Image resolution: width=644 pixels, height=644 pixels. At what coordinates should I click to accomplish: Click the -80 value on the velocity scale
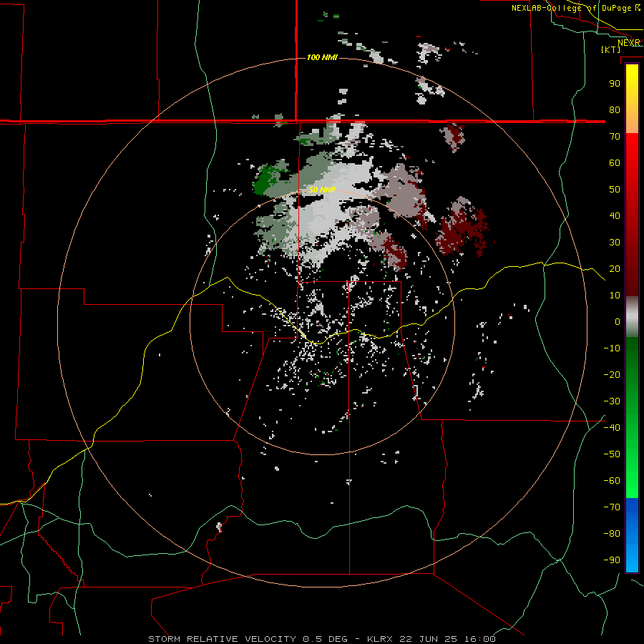(x=612, y=534)
